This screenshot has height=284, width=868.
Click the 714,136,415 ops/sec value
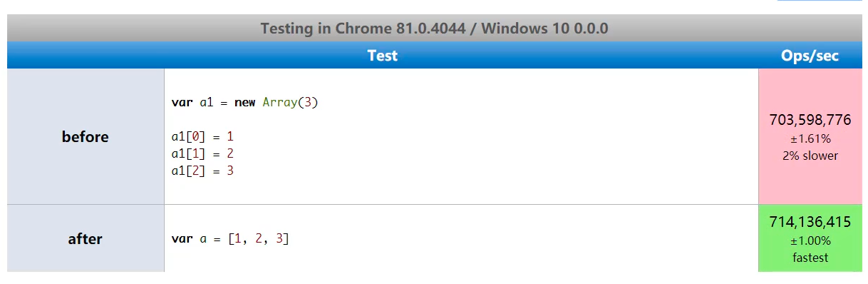click(810, 222)
